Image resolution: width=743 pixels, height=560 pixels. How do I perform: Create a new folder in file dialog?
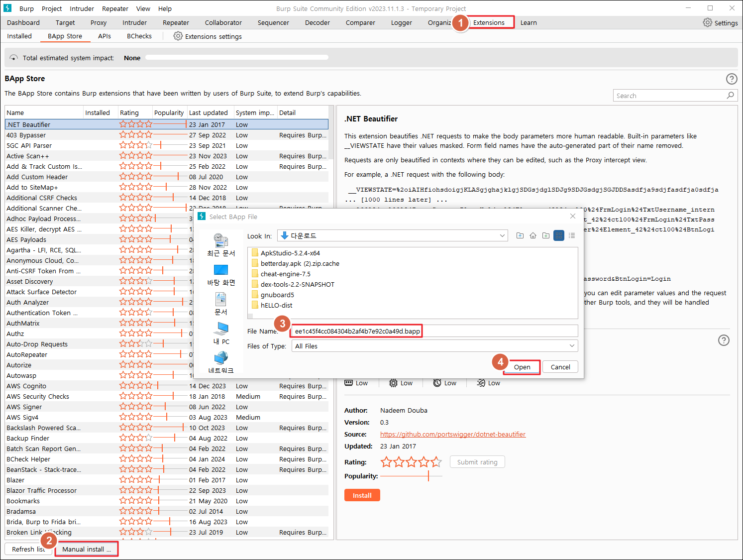point(546,235)
